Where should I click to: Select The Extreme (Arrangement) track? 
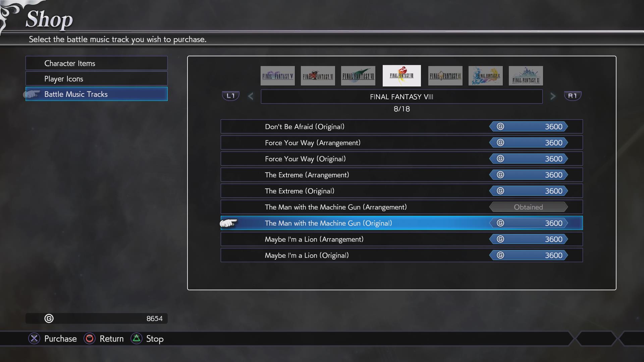(x=401, y=175)
